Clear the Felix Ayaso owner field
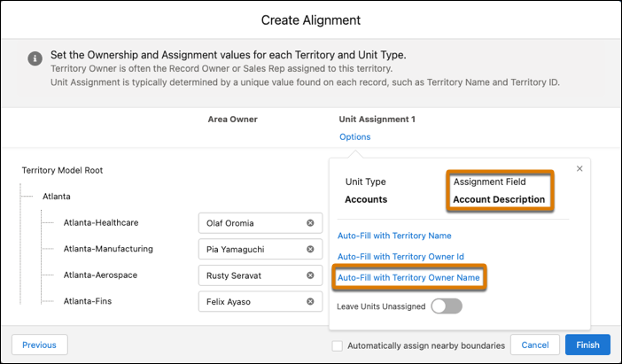This screenshot has width=622, height=364. (310, 301)
